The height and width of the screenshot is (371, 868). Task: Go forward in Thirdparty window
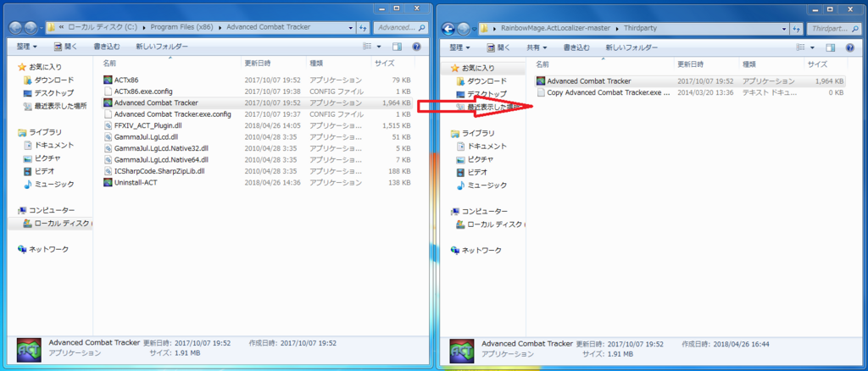[x=463, y=28]
